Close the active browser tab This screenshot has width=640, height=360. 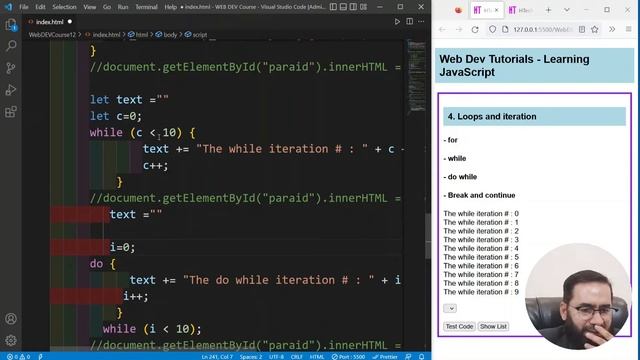point(497,10)
